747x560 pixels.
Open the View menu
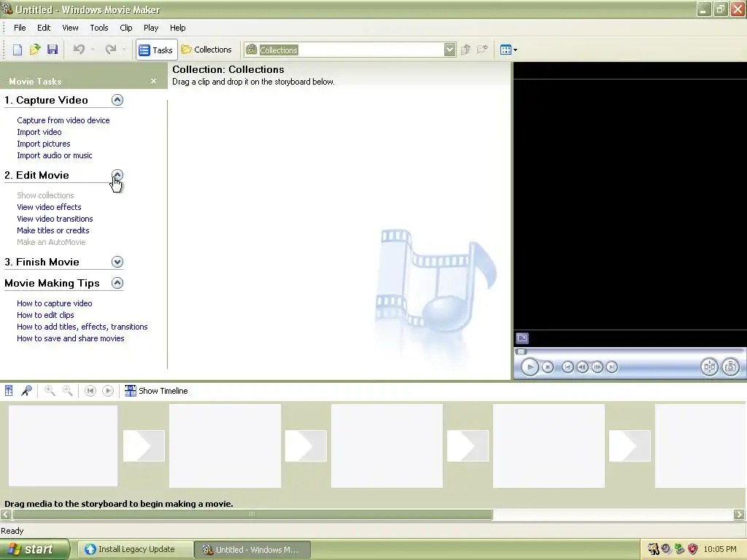tap(70, 28)
